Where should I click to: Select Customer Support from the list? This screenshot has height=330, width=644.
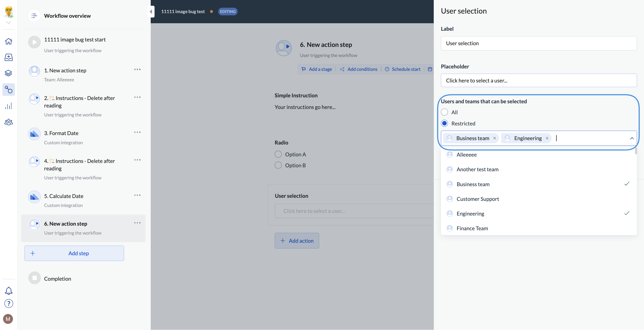click(x=478, y=199)
